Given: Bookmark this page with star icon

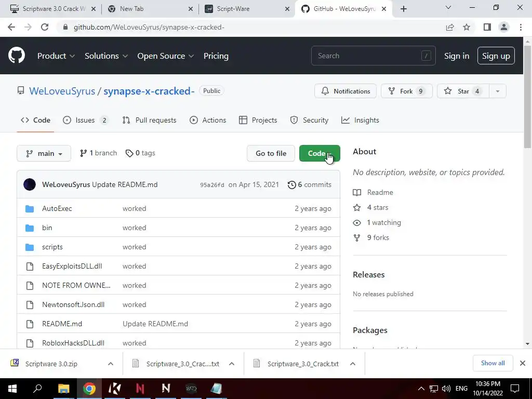Looking at the screenshot, I should tap(467, 27).
